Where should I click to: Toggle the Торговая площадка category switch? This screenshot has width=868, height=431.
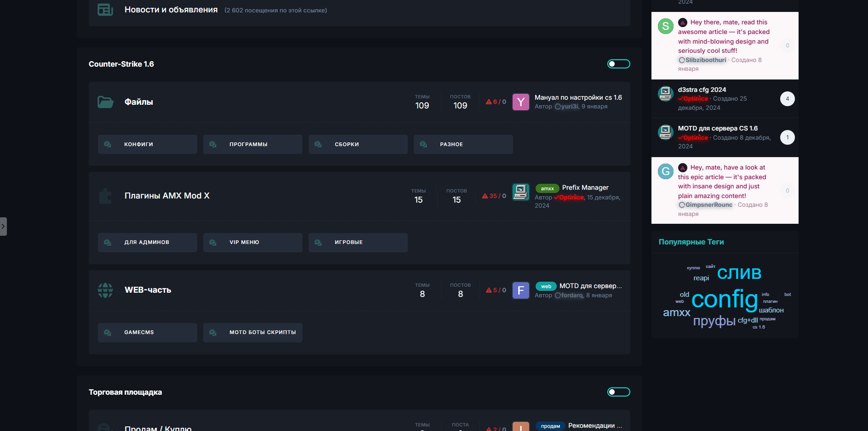tap(618, 392)
